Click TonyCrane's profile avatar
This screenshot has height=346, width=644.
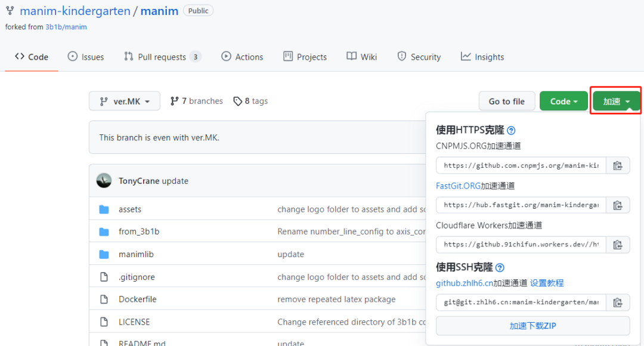[105, 181]
